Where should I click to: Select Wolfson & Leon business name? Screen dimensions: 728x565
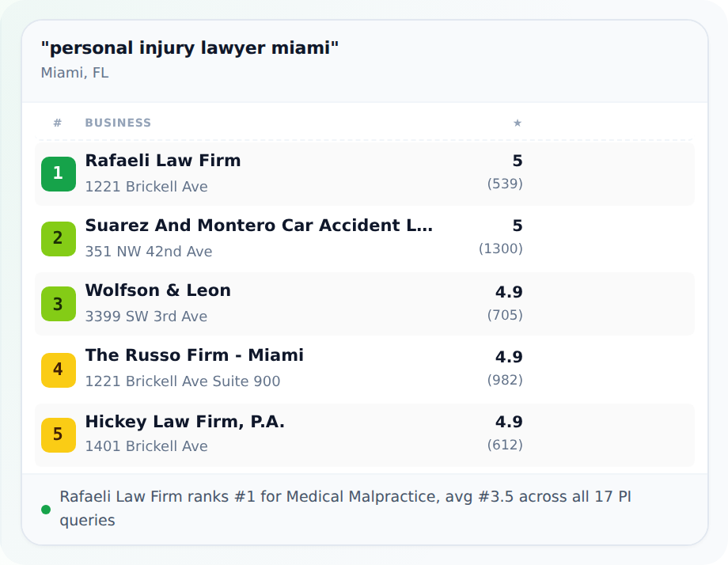157,290
